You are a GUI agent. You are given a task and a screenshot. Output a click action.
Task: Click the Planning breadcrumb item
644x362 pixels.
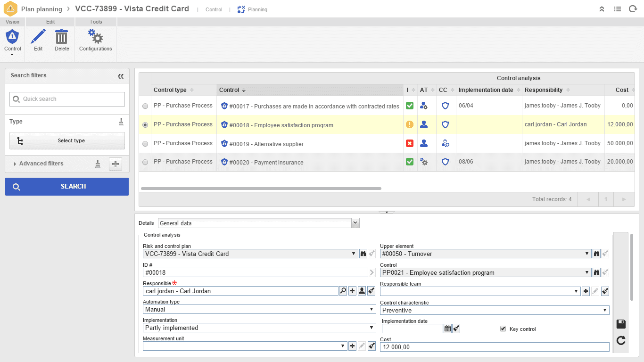pos(252,9)
